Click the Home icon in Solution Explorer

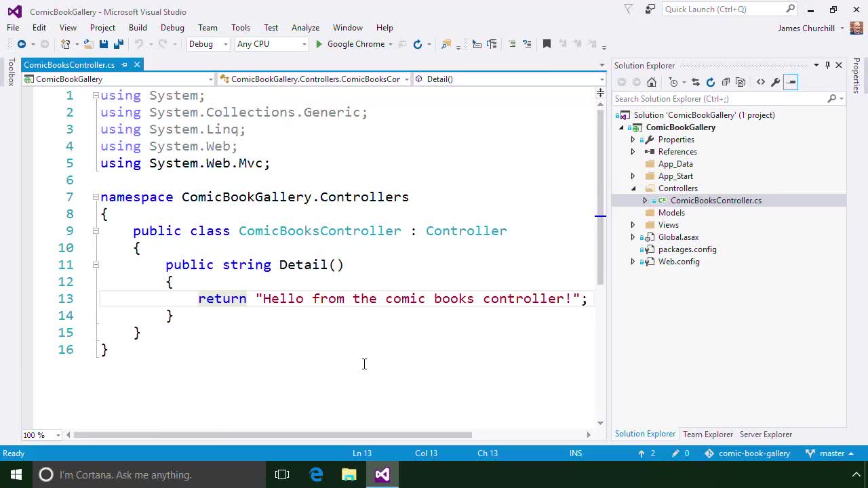pos(652,82)
